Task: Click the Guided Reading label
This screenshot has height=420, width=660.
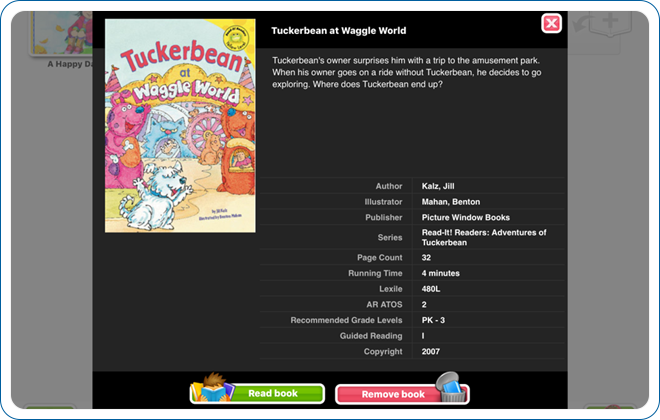Action: point(371,335)
